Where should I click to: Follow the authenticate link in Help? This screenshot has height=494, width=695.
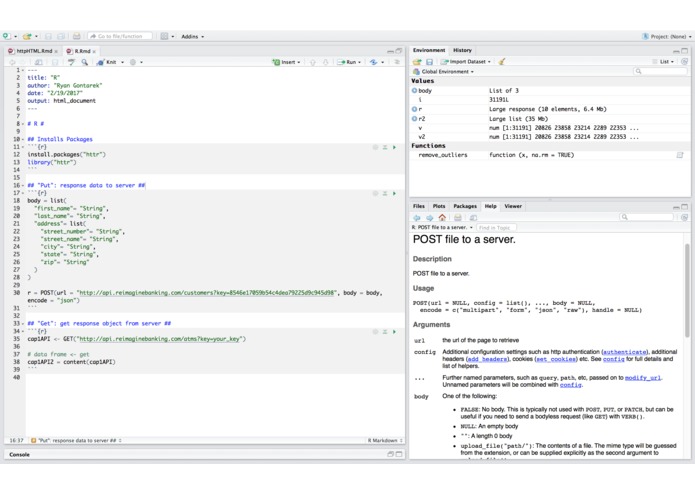625,352
